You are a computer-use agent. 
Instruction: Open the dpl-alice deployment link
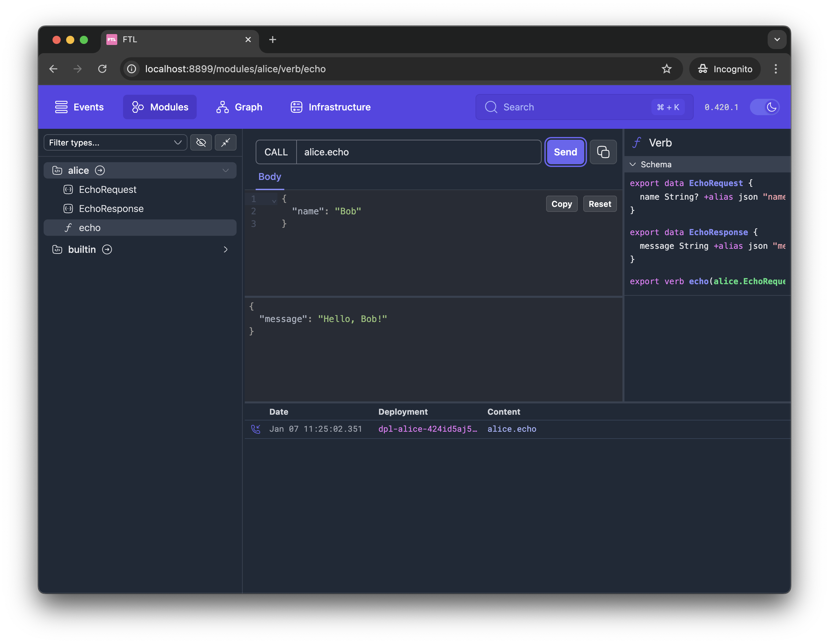(427, 429)
